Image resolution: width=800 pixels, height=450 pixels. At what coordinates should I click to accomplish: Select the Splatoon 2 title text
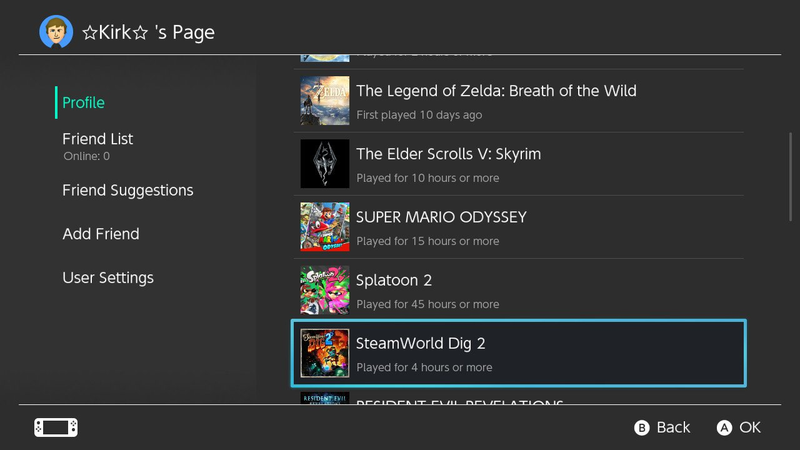[394, 280]
